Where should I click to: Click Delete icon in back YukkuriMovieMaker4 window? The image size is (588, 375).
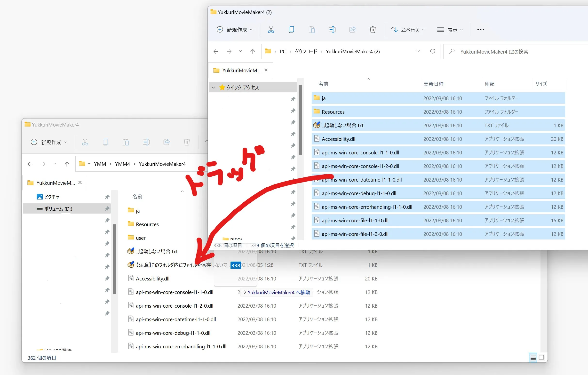187,142
